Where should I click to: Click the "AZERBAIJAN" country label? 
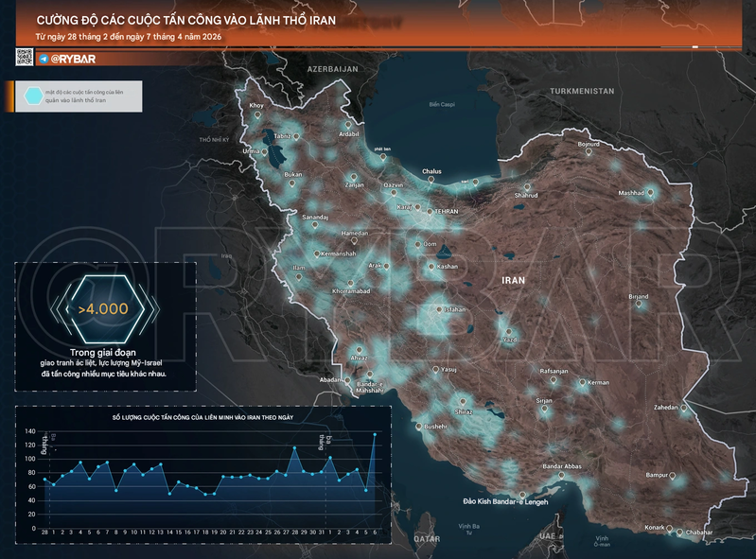[x=333, y=69]
